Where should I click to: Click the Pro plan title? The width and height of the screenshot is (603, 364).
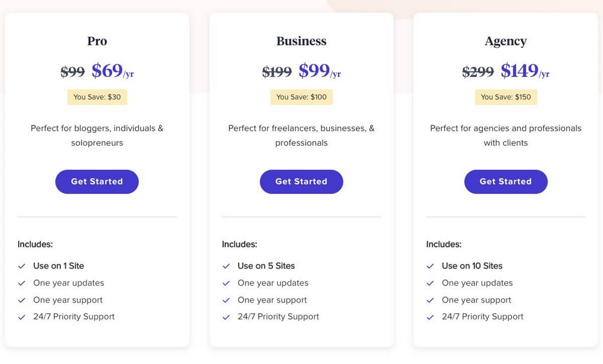pyautogui.click(x=97, y=41)
